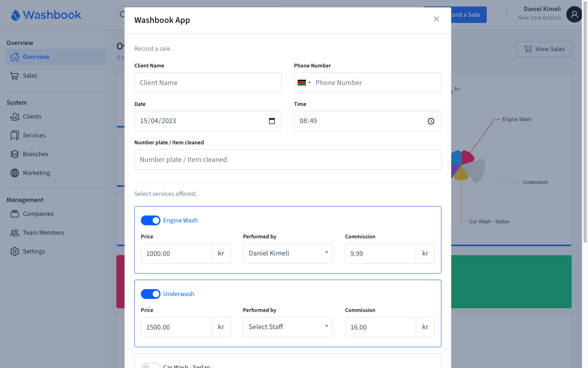Open the date picker calendar icon
Viewport: 588px width, 368px height.
point(272,121)
